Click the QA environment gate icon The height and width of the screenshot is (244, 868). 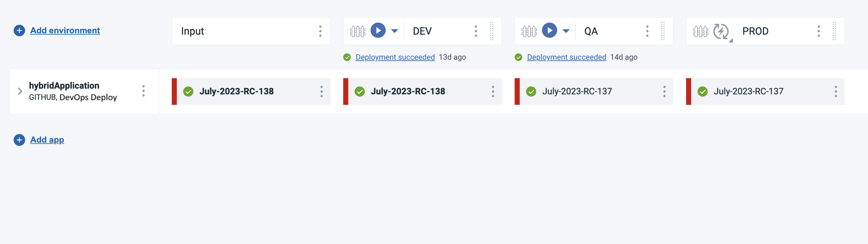click(x=529, y=31)
